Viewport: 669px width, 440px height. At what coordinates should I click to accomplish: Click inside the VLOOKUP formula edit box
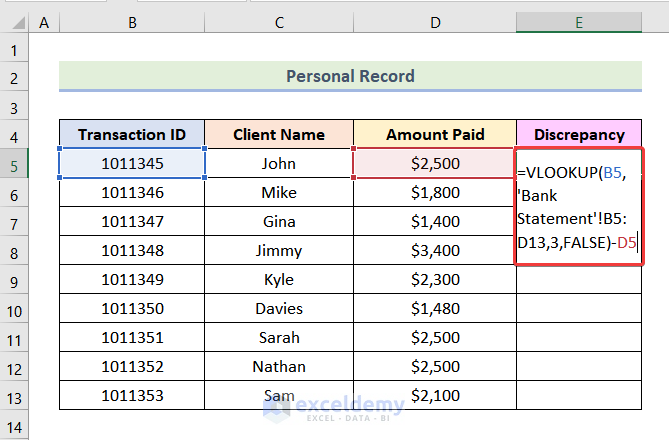coord(579,207)
